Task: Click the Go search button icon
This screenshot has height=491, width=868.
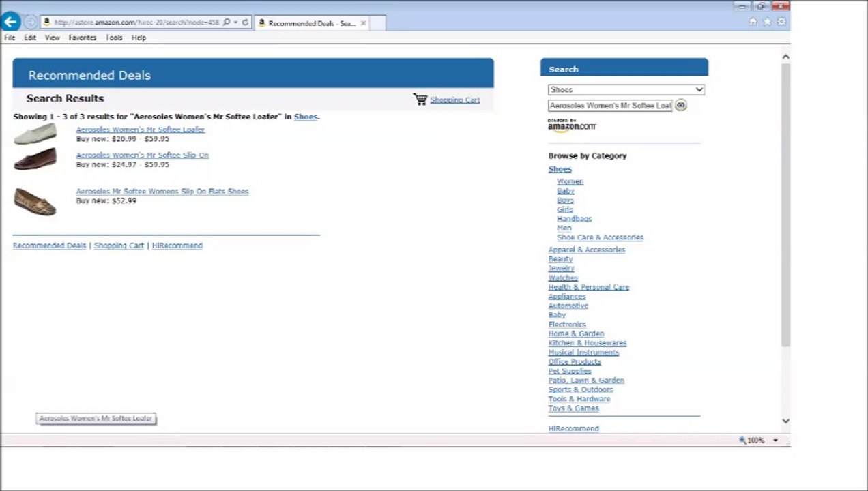Action: tap(681, 106)
